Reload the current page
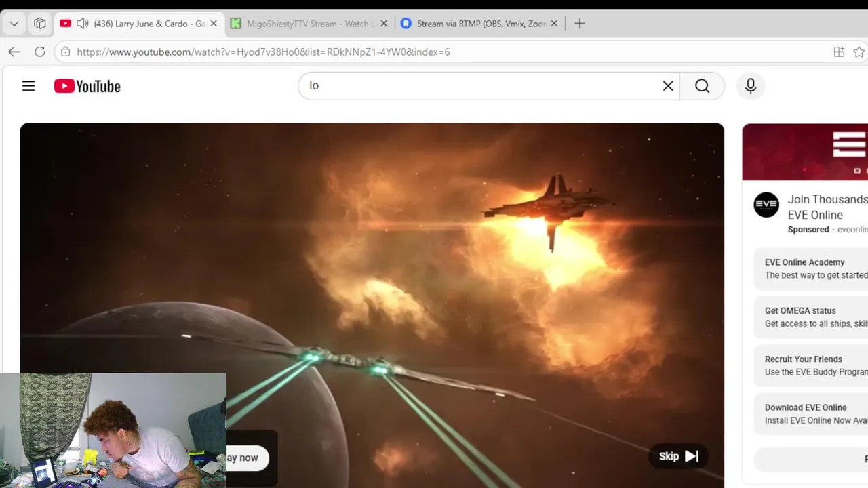 coord(40,52)
